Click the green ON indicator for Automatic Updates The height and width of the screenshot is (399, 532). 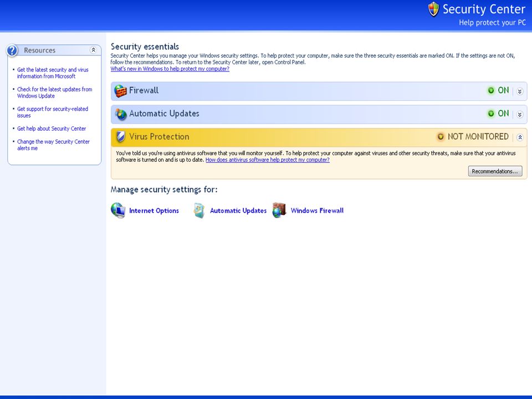point(491,113)
